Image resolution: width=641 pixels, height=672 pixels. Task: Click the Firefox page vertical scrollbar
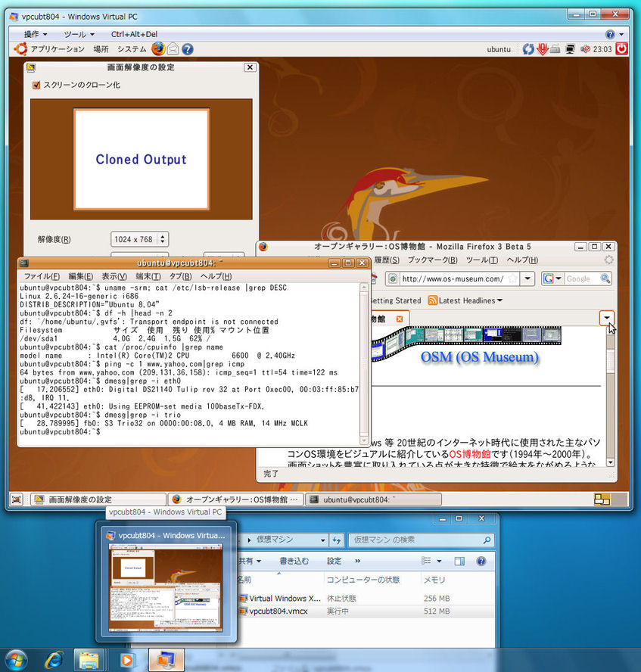(x=611, y=396)
